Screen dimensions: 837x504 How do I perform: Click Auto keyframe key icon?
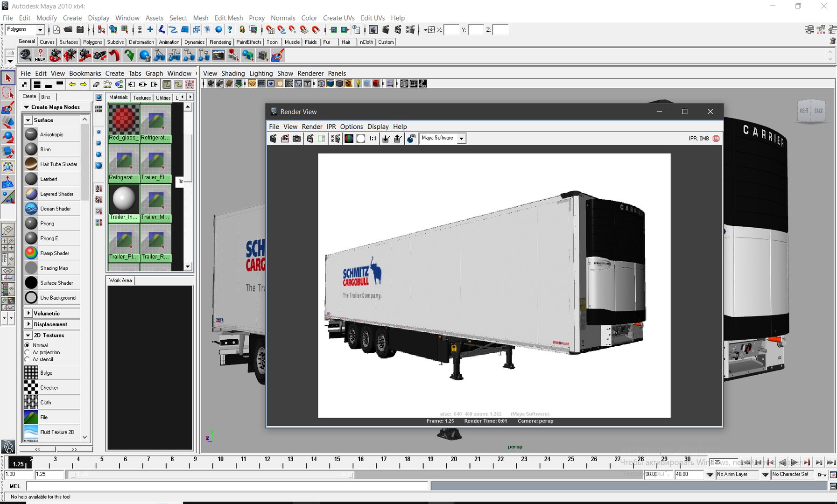(x=822, y=475)
